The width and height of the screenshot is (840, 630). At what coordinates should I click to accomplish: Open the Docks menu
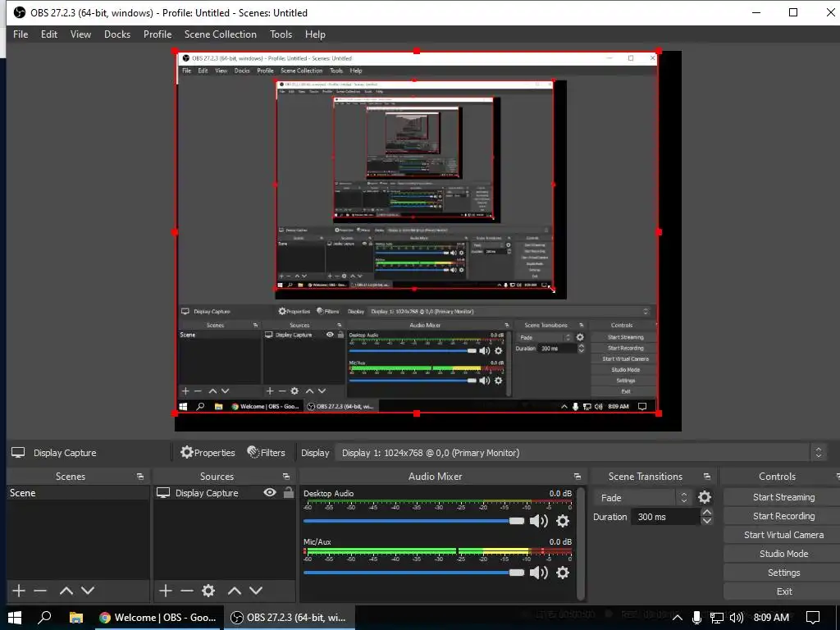point(116,34)
